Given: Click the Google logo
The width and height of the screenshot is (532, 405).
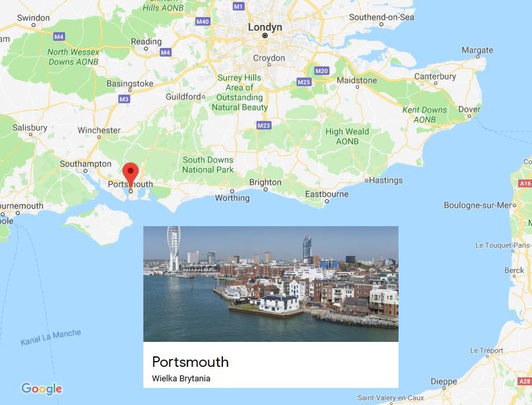Looking at the screenshot, I should click(41, 389).
